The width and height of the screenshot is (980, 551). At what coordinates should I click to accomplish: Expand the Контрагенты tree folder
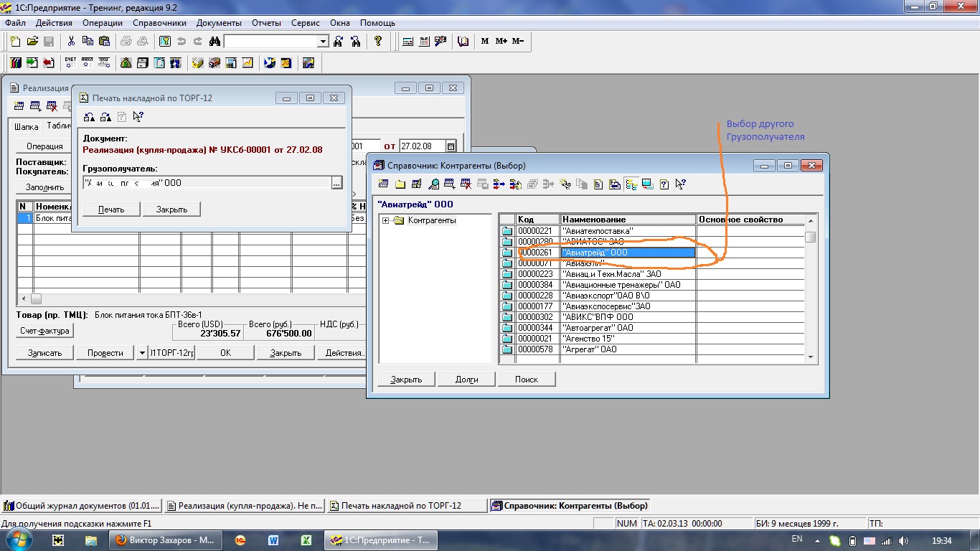[x=385, y=220]
